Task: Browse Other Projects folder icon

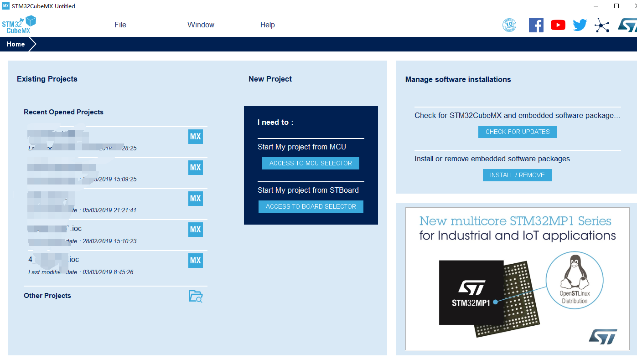Action: (196, 296)
